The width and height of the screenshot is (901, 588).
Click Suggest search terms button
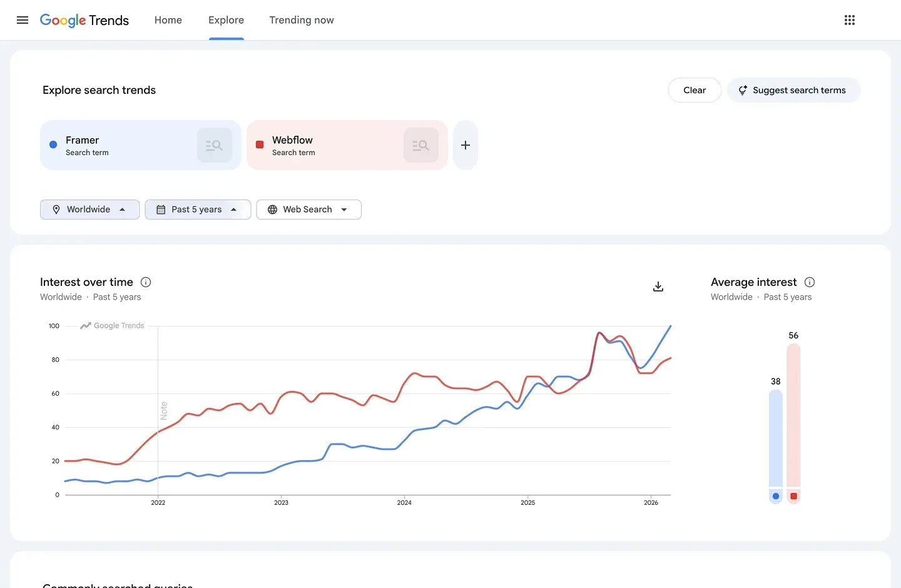tap(793, 90)
